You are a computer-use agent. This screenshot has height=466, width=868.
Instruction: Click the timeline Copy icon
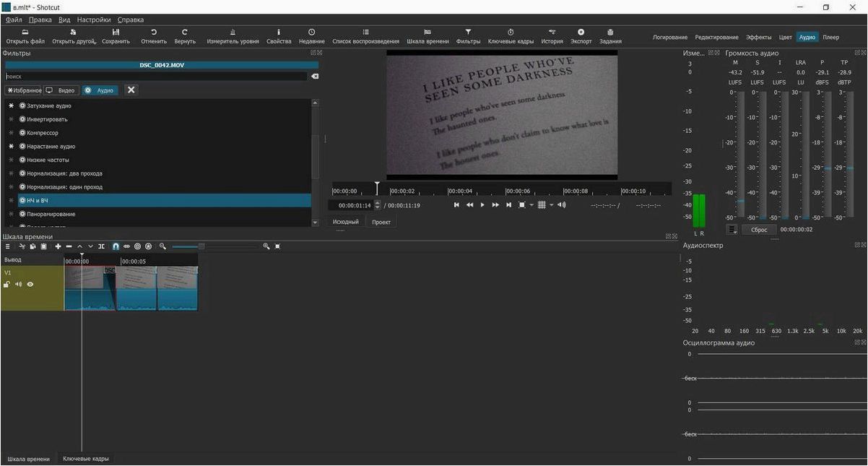pos(32,246)
